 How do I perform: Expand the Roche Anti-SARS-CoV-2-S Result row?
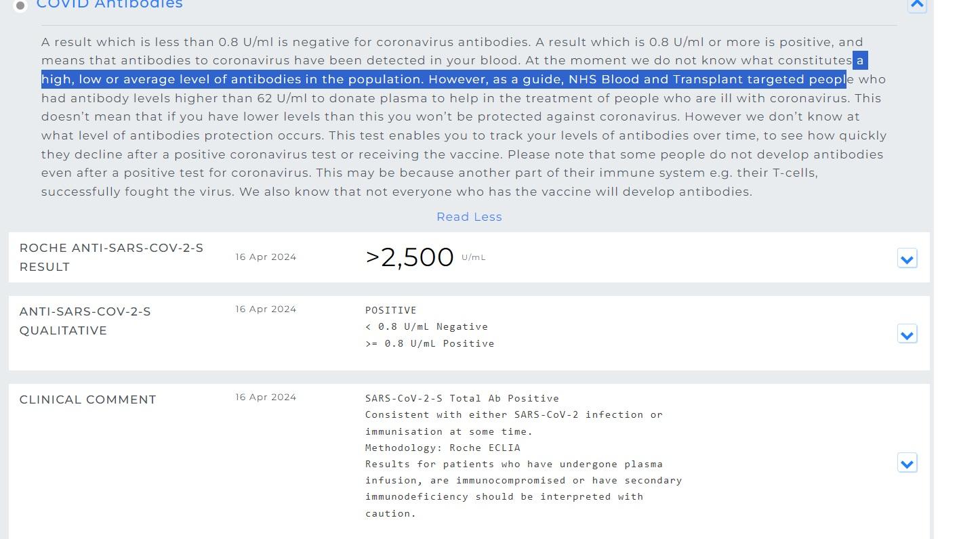(x=907, y=259)
